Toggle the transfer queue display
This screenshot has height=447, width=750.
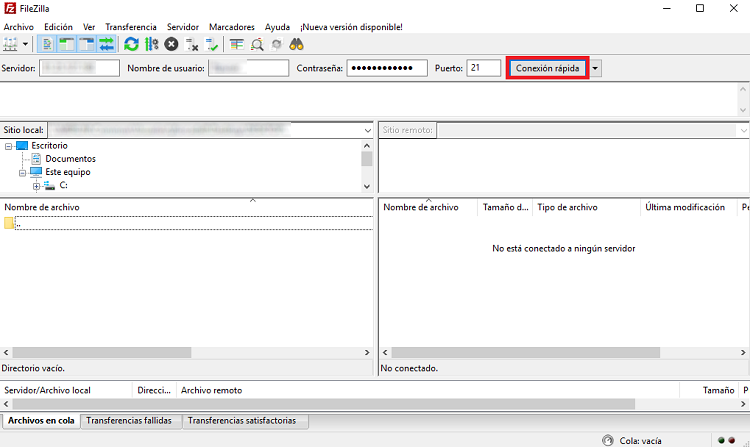click(106, 44)
